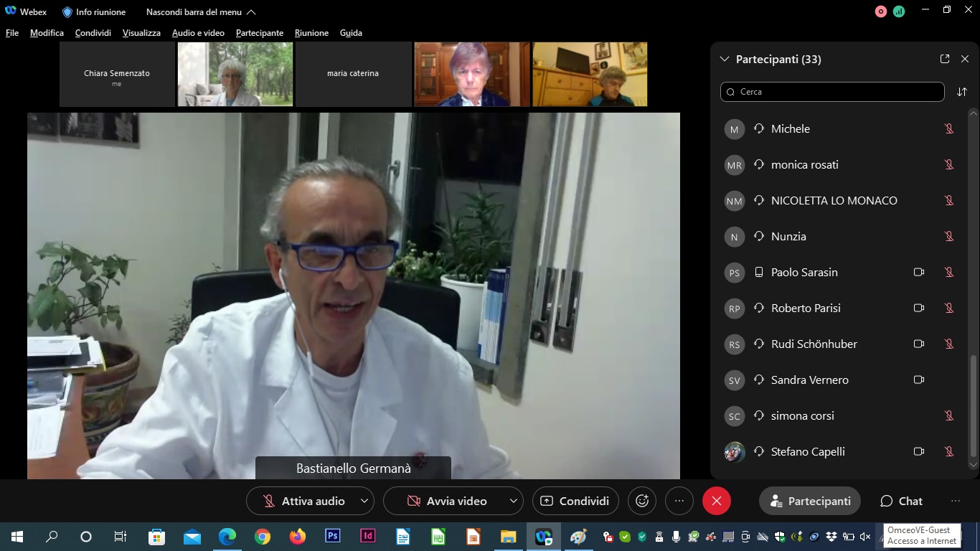Open the Visualizza menu

pyautogui.click(x=141, y=33)
